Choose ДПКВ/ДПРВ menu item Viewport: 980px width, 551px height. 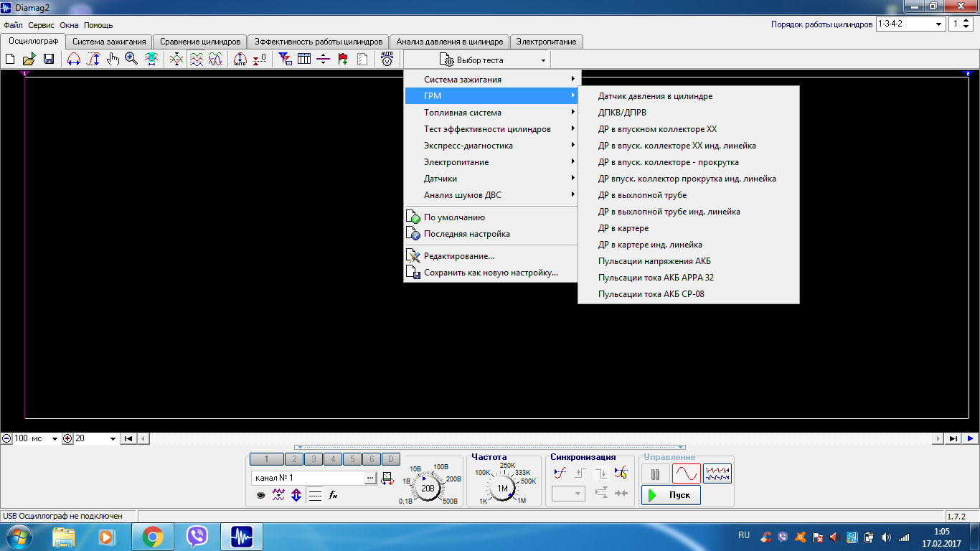(689, 112)
